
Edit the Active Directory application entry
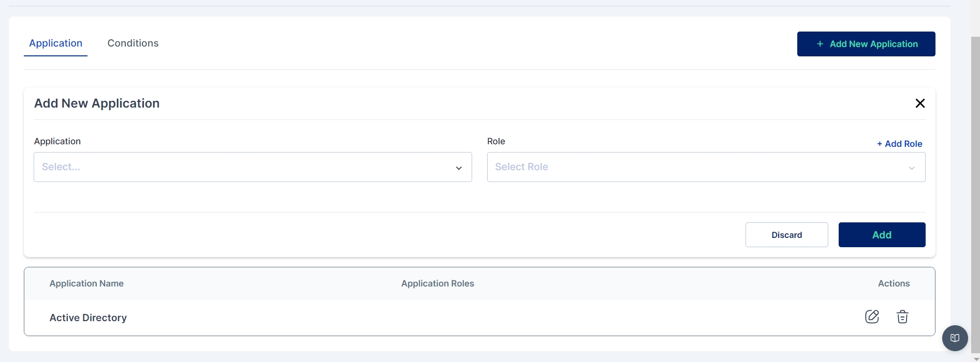(872, 316)
